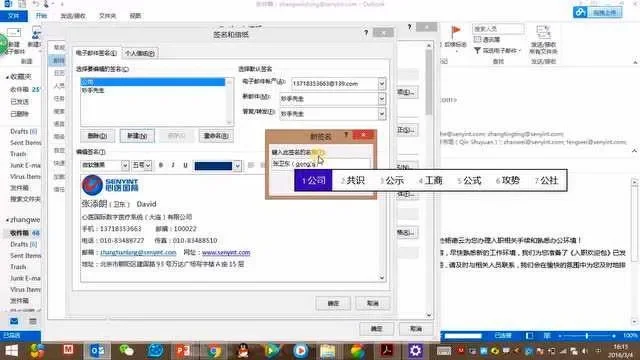Click the New Email icon in ribbon
Screen dimensions: 640x360
point(13,33)
